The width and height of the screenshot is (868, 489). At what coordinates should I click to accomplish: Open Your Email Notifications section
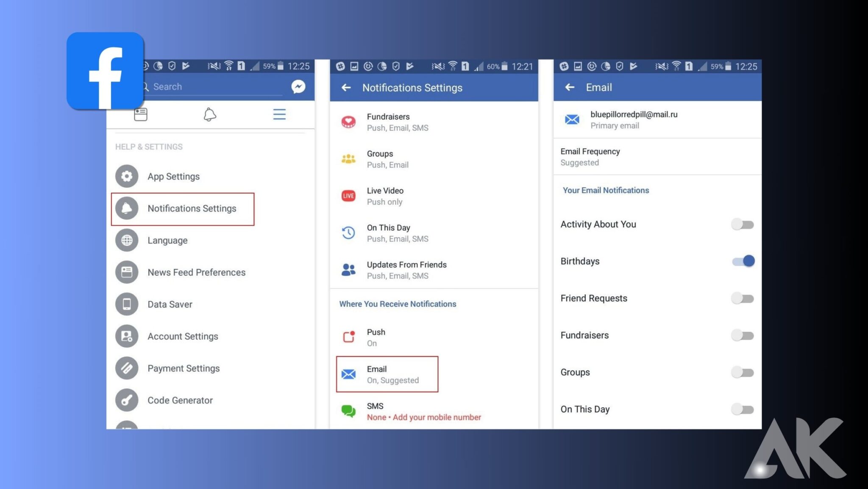[606, 190]
